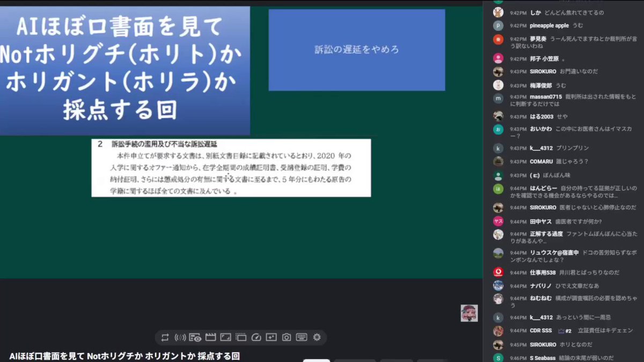Click the clapperboard cinema mode icon
The image size is (644, 362).
click(x=210, y=337)
